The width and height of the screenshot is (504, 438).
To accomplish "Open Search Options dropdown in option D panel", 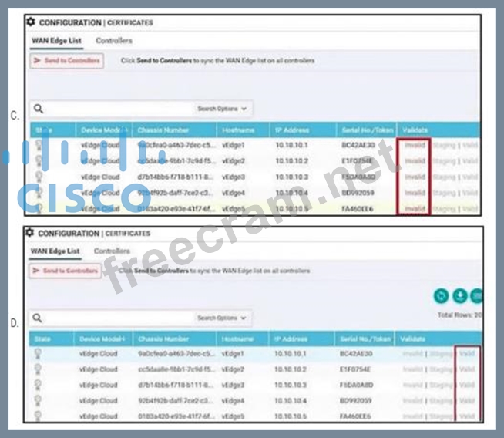I will point(221,318).
